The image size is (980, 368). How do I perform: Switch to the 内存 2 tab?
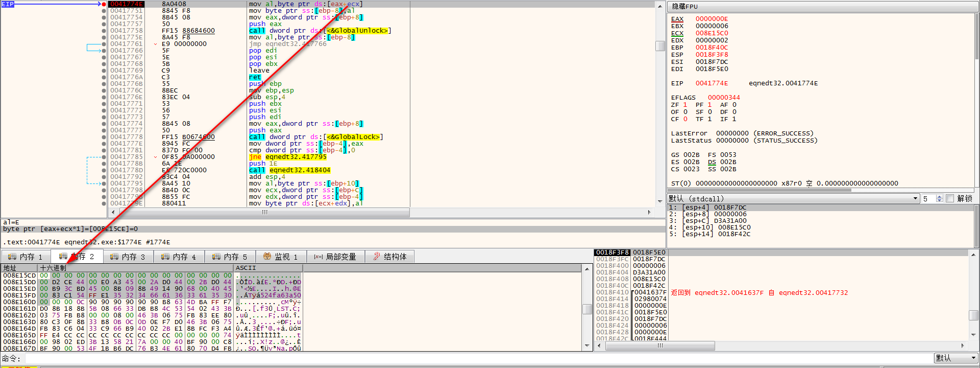coord(78,257)
